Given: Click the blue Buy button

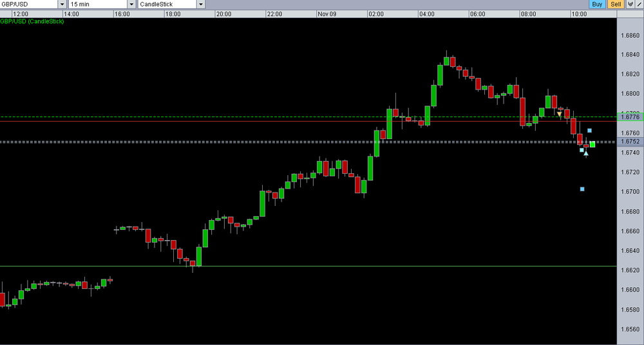Looking at the screenshot, I should (597, 4).
